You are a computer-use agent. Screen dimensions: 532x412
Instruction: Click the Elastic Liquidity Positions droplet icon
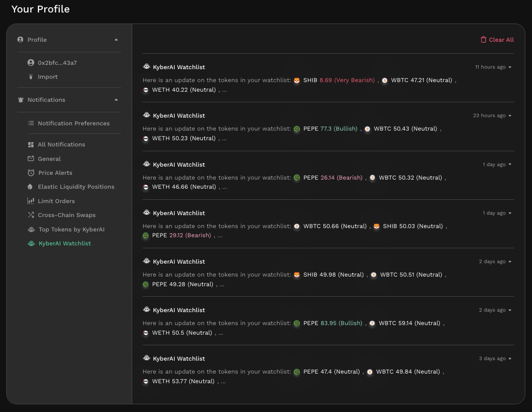31,187
